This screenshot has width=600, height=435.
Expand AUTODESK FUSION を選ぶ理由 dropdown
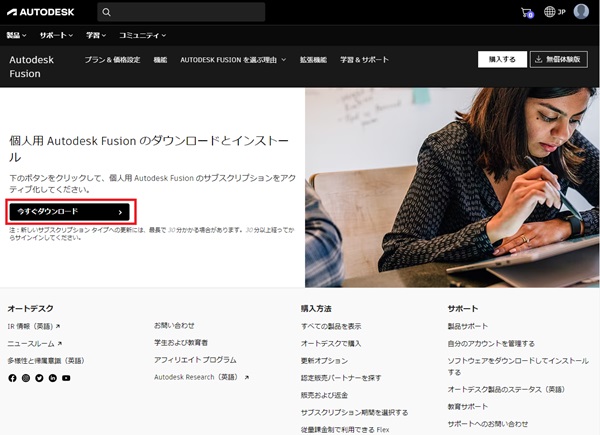(x=233, y=60)
